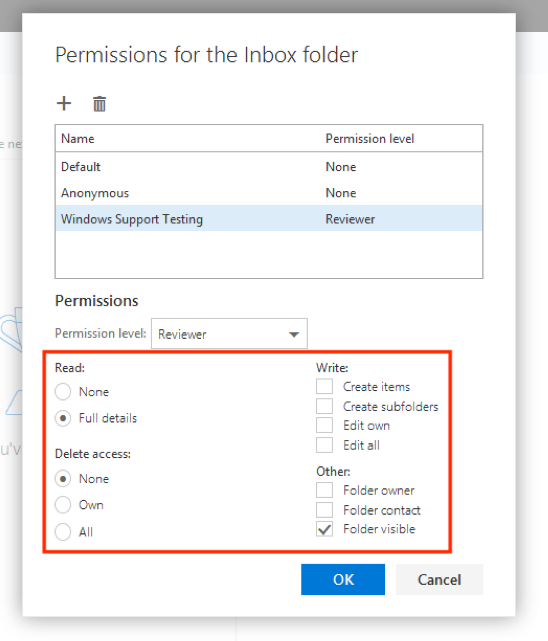This screenshot has height=641, width=548.
Task: Select the Default row in the list
Action: click(x=269, y=167)
